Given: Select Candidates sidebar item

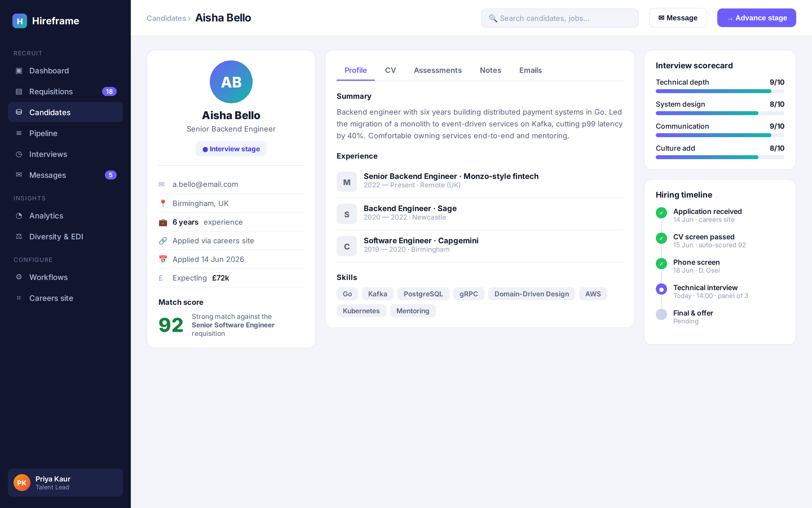Looking at the screenshot, I should 65,112.
